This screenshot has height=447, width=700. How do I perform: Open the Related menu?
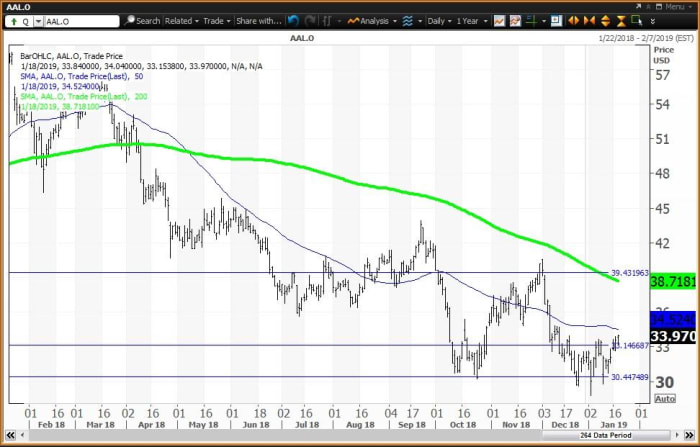tap(181, 20)
